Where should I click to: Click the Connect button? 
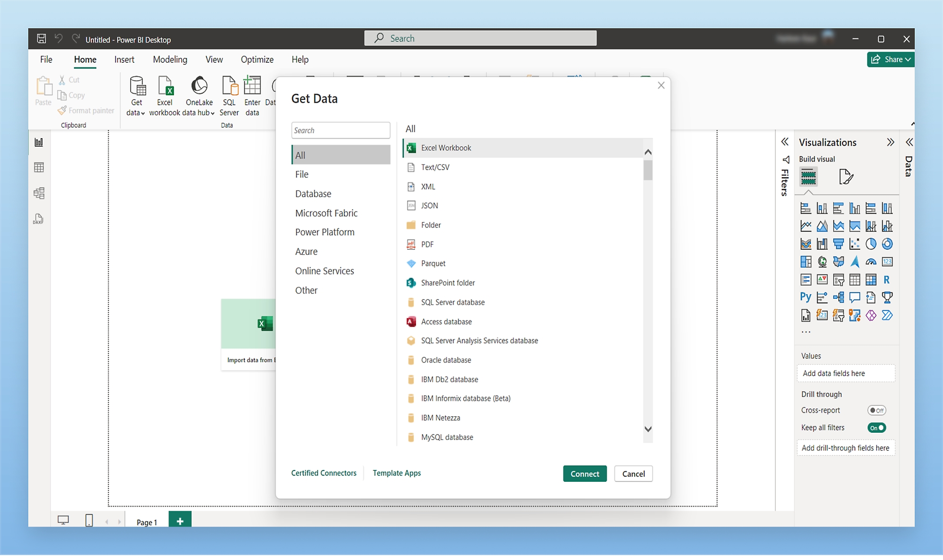[x=585, y=473]
